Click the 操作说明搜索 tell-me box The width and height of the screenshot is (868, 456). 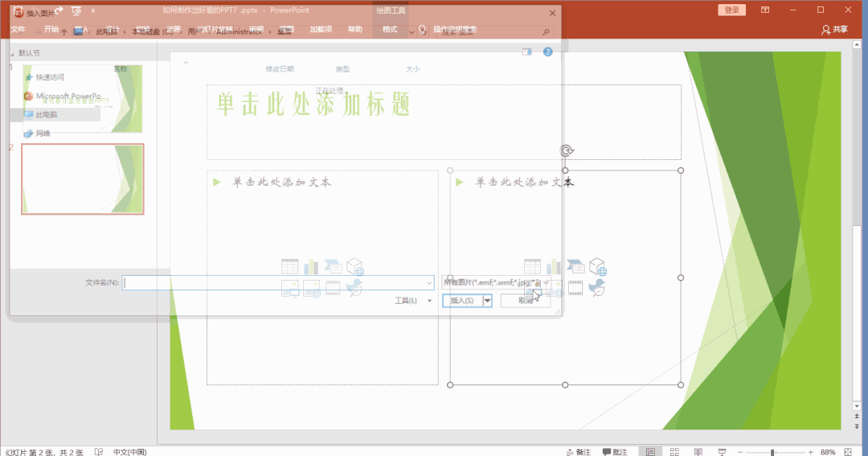[455, 29]
